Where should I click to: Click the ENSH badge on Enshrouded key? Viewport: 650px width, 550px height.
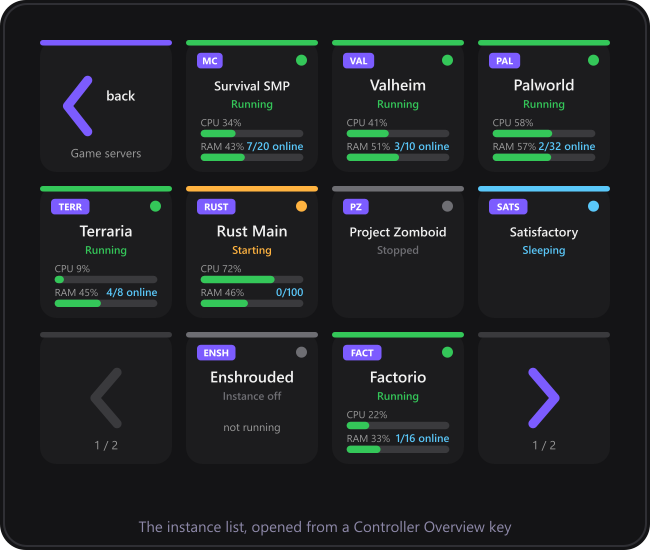[x=216, y=353]
